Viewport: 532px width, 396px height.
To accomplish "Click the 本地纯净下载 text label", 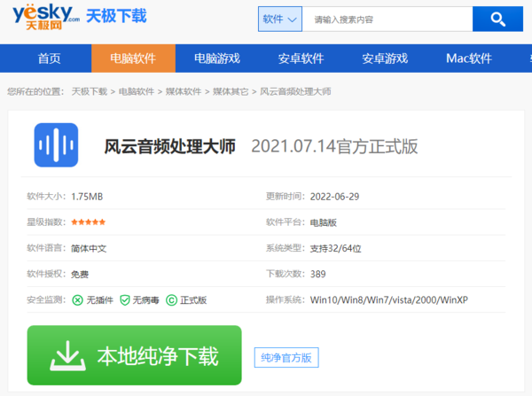I will 157,356.
